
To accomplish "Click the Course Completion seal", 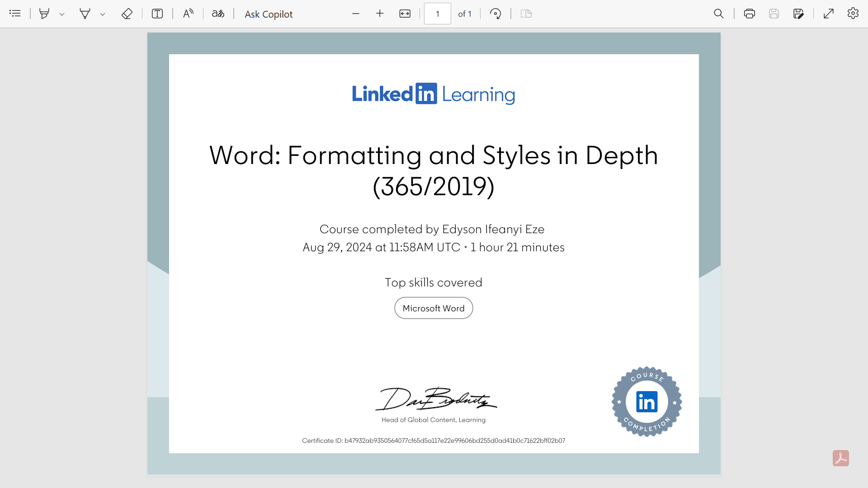I will click(x=647, y=402).
